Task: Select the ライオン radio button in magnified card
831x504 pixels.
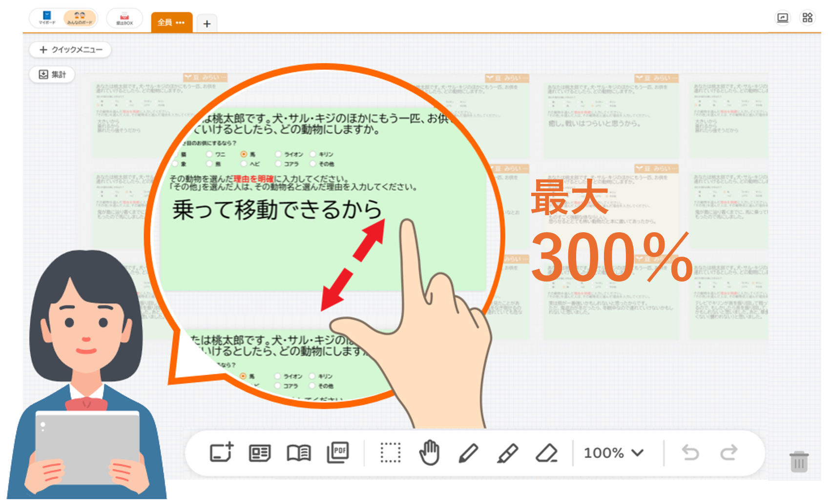Action: [x=278, y=154]
